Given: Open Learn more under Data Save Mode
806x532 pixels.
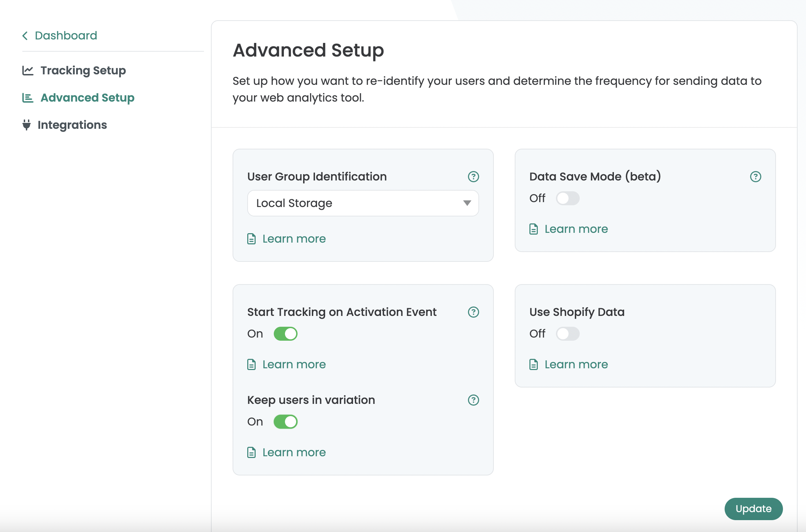Looking at the screenshot, I should 576,229.
